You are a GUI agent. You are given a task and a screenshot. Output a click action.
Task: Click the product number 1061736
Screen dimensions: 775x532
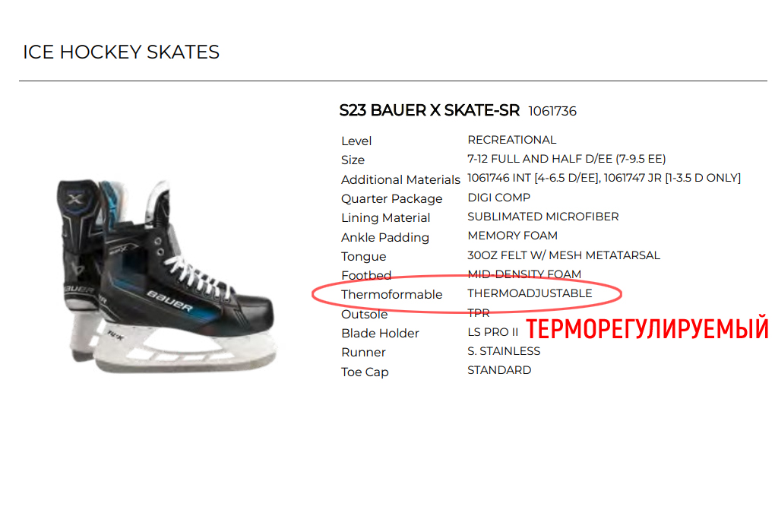click(x=552, y=111)
